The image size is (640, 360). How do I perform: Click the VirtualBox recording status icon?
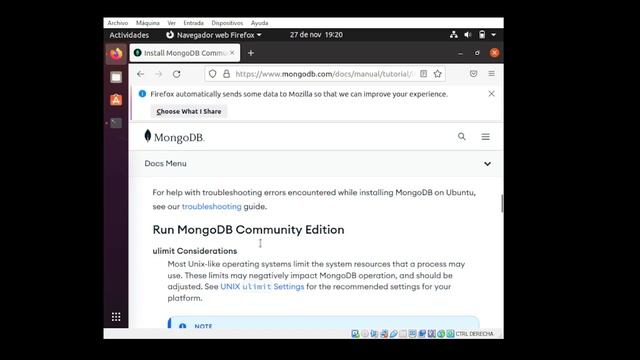tap(422, 334)
